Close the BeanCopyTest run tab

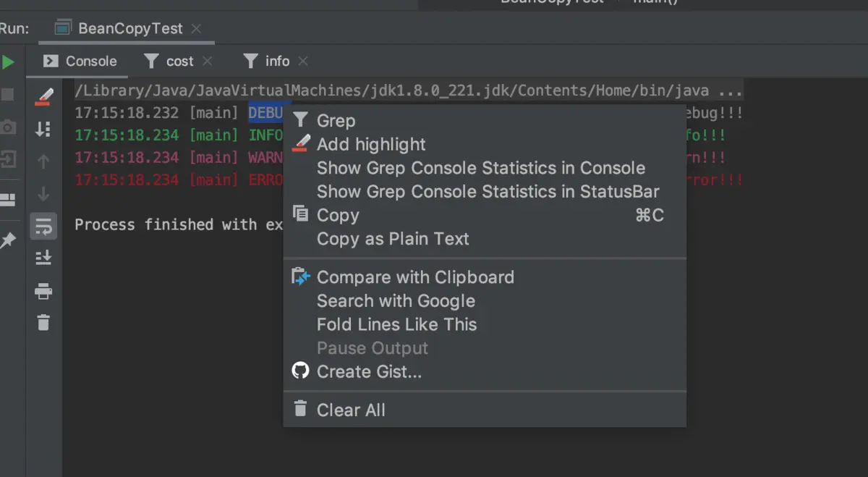click(197, 29)
